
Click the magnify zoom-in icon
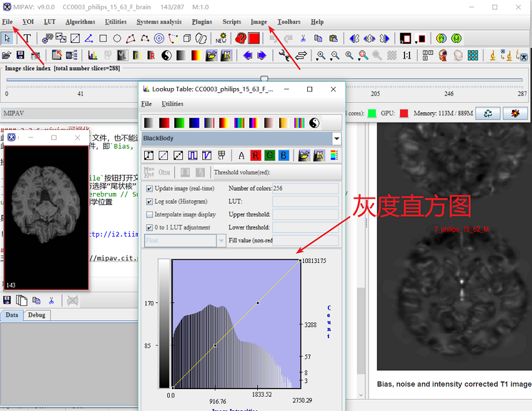(x=320, y=56)
